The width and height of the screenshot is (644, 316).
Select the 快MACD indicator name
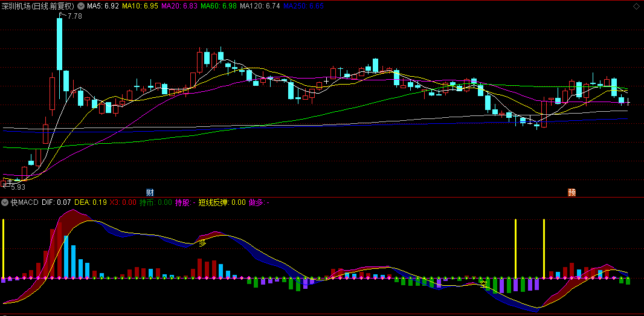[x=25, y=202]
